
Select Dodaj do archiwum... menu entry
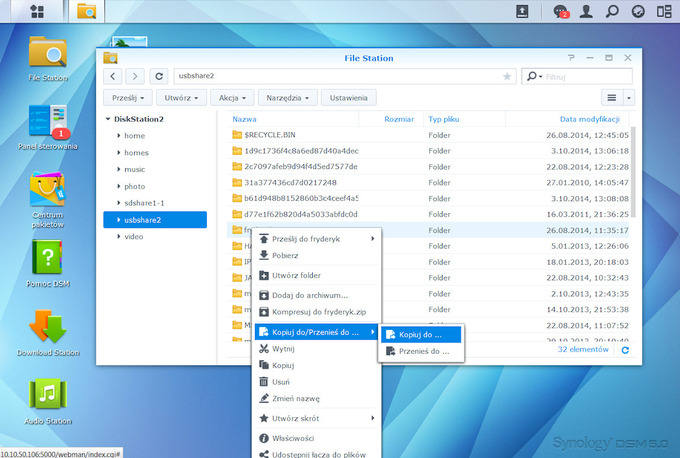[317, 295]
